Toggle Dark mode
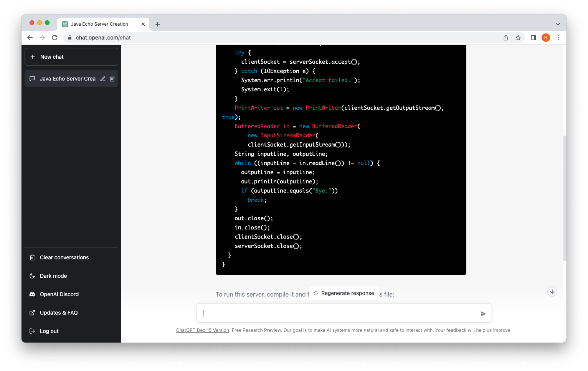Viewport: 588px width, 371px height. 71,276
